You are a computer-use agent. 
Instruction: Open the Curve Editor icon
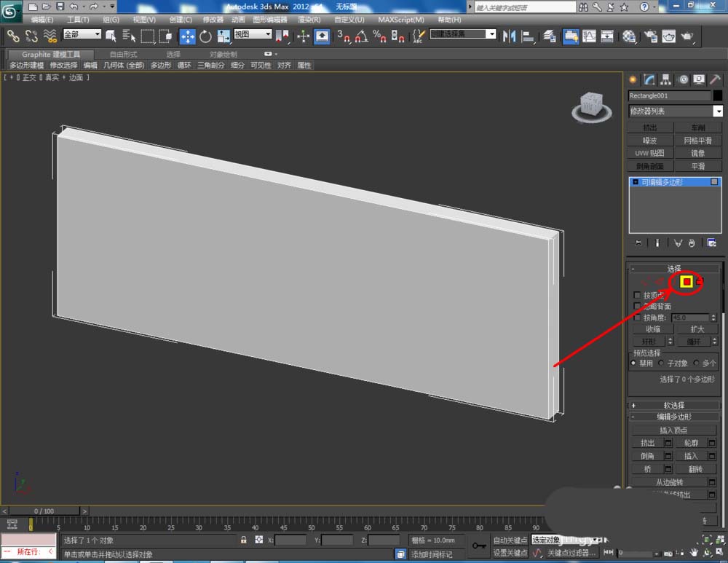(x=589, y=36)
